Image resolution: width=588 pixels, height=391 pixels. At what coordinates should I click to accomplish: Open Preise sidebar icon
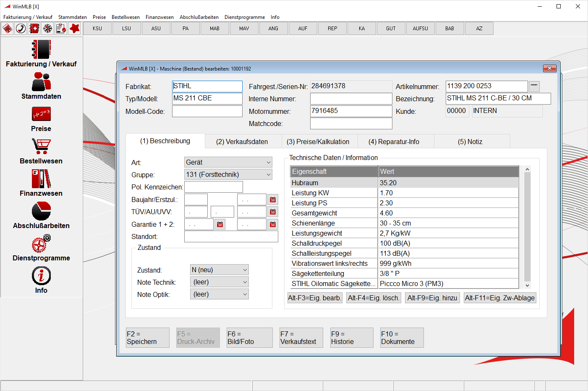tap(41, 114)
